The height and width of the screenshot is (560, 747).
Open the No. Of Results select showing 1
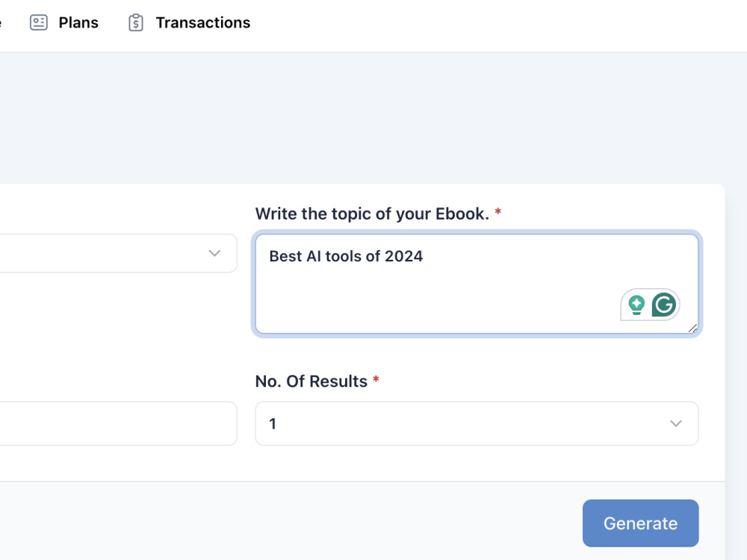[463, 423]
